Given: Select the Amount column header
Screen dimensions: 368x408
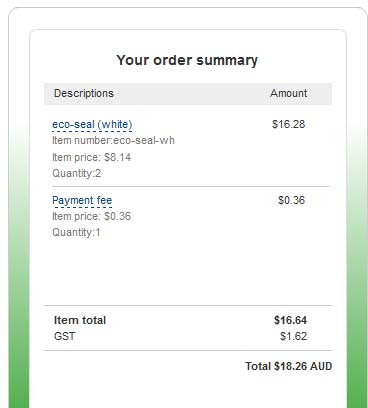Looking at the screenshot, I should pyautogui.click(x=289, y=93).
